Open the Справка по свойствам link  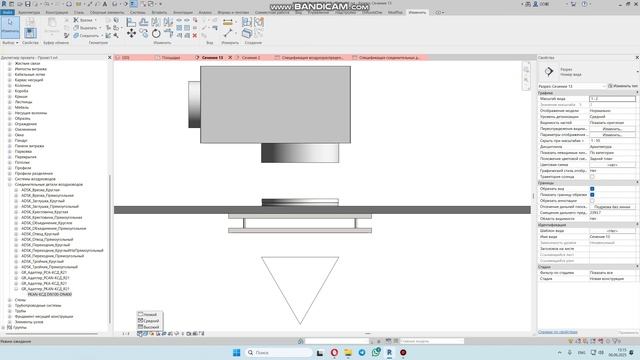point(558,332)
